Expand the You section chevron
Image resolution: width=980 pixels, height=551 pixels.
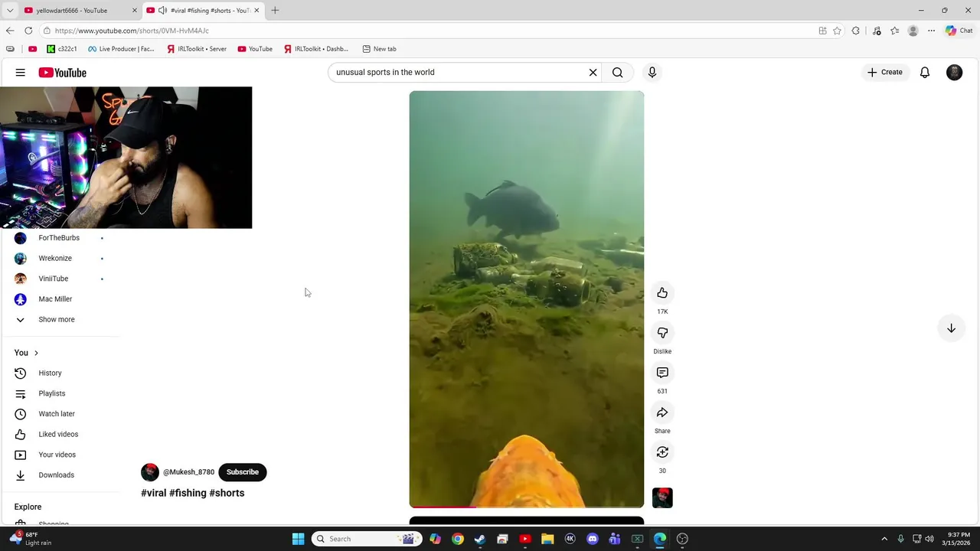(x=36, y=353)
